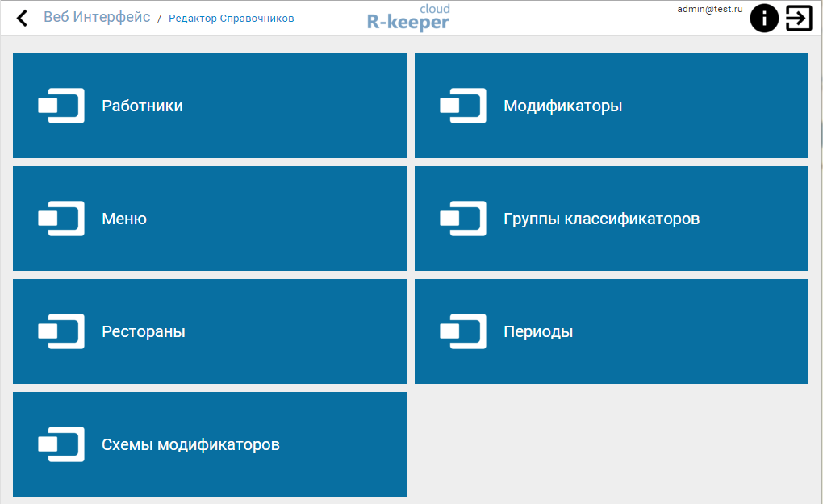Click the R-keeper cloud logo

408,18
